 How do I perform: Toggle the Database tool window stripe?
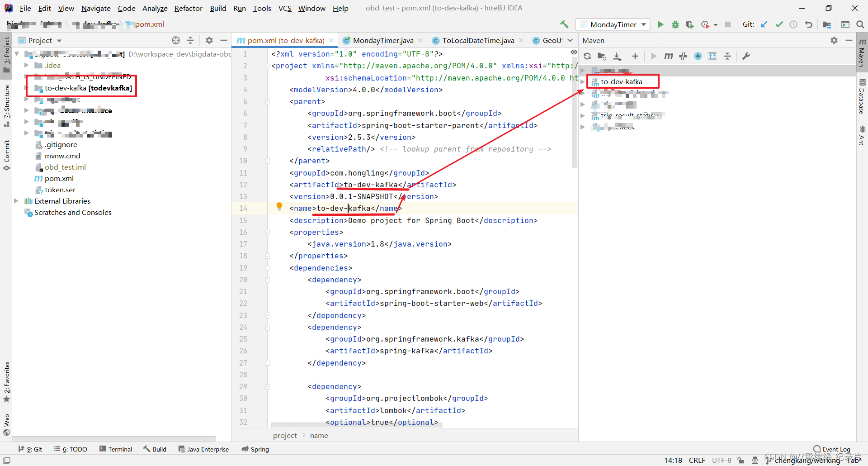pos(862,96)
